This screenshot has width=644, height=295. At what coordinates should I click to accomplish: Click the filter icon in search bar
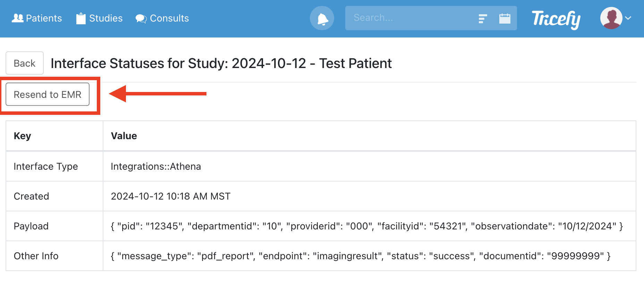point(483,18)
